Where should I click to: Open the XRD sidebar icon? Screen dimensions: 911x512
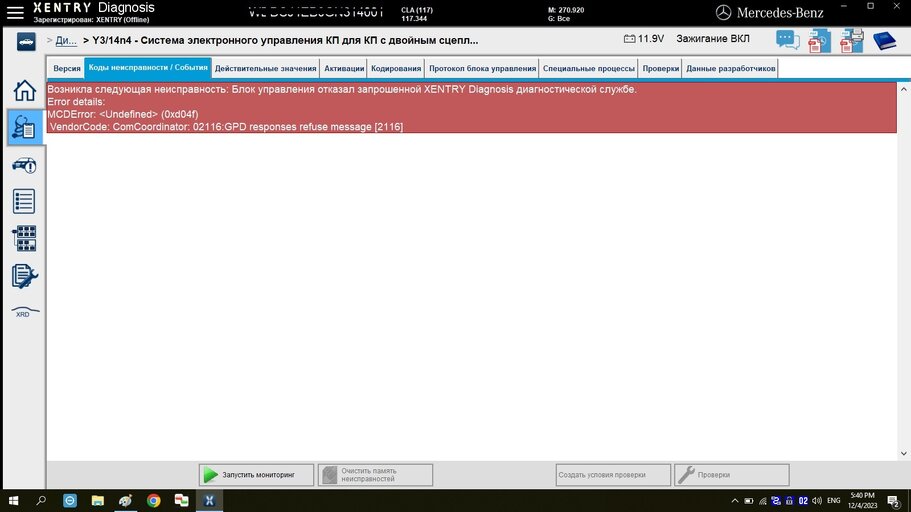[x=25, y=313]
